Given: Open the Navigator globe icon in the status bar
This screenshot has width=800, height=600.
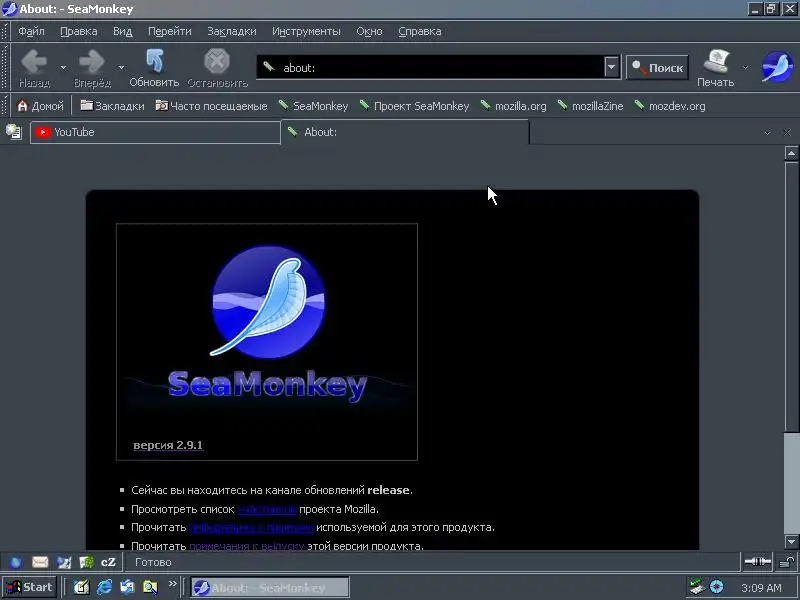Looking at the screenshot, I should [x=16, y=562].
